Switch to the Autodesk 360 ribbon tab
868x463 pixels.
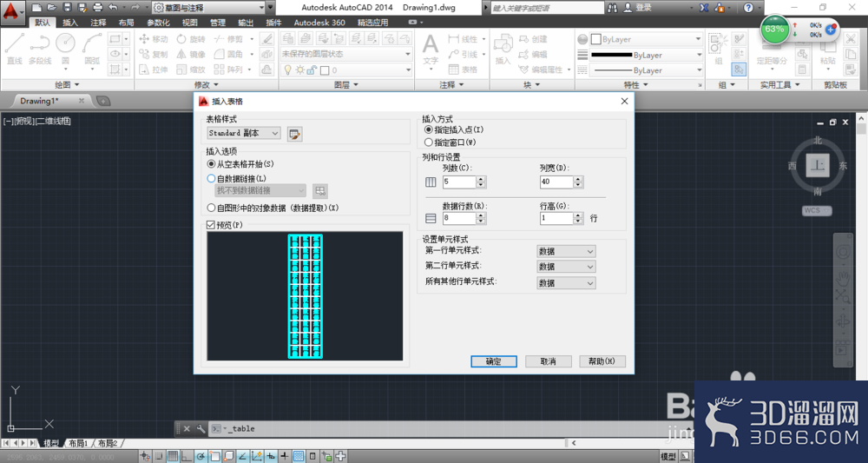pos(319,23)
